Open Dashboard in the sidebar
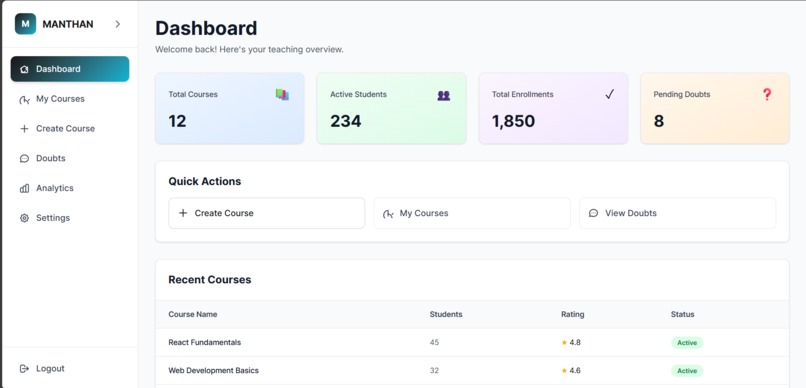806x388 pixels. tap(70, 69)
